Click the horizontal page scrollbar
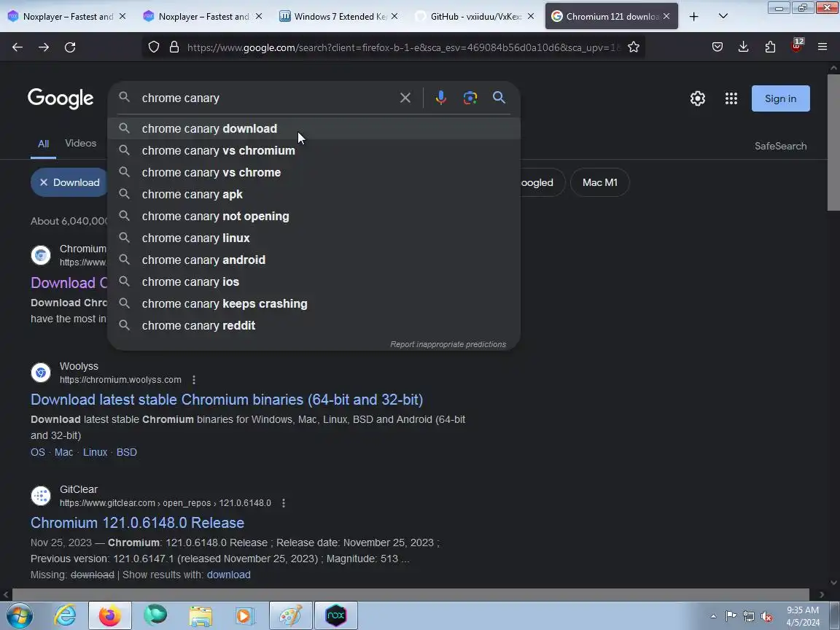Viewport: 840px width, 630px height. tap(411, 595)
